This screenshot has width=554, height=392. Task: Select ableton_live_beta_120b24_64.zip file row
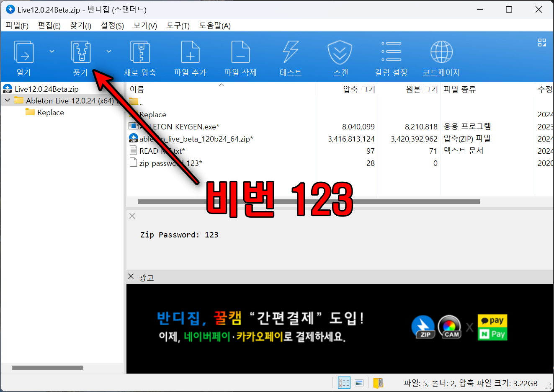pos(340,139)
